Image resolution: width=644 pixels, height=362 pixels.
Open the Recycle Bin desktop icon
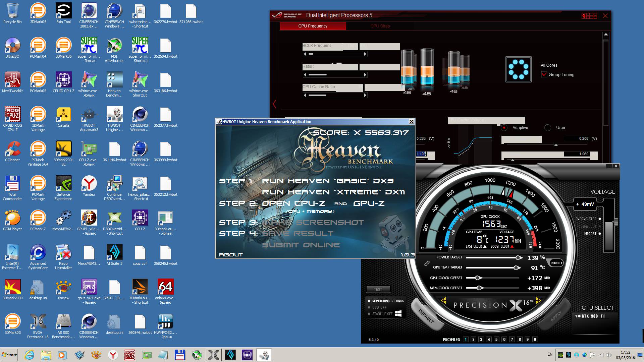coord(12,13)
